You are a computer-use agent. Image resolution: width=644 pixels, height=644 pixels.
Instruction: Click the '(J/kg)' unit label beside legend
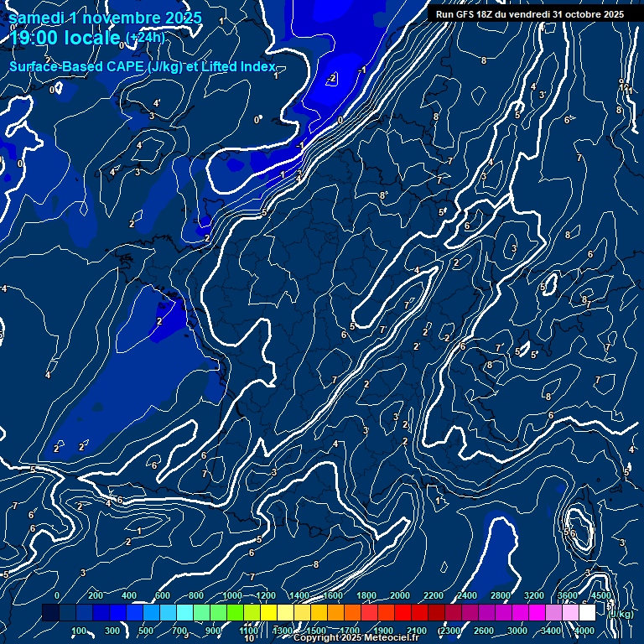pos(621,614)
